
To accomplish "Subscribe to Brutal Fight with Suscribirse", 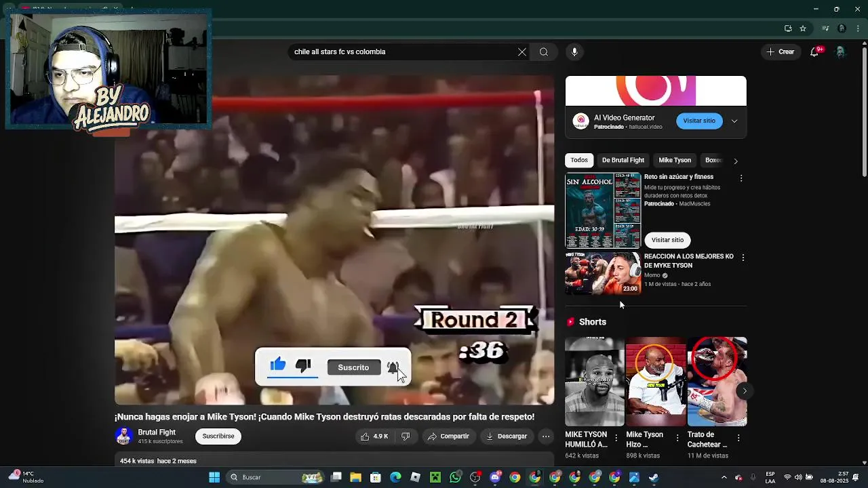I will tap(218, 436).
